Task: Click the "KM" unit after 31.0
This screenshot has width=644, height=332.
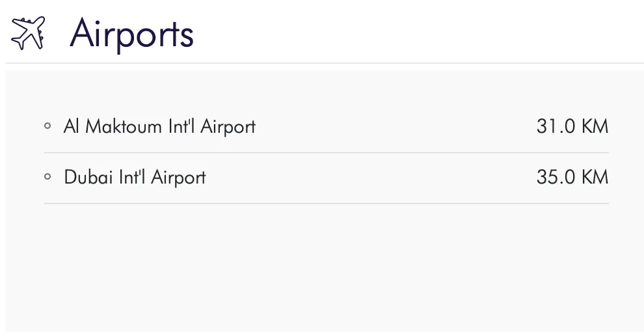Action: pos(595,126)
